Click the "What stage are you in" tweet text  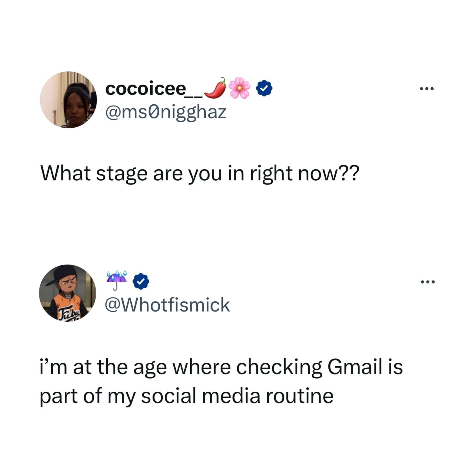[x=200, y=174]
